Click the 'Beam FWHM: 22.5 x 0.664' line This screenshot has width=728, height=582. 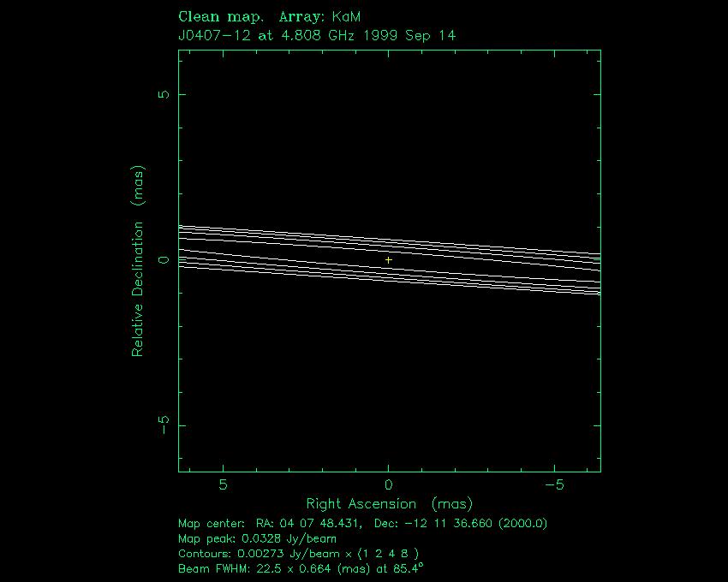click(x=301, y=568)
